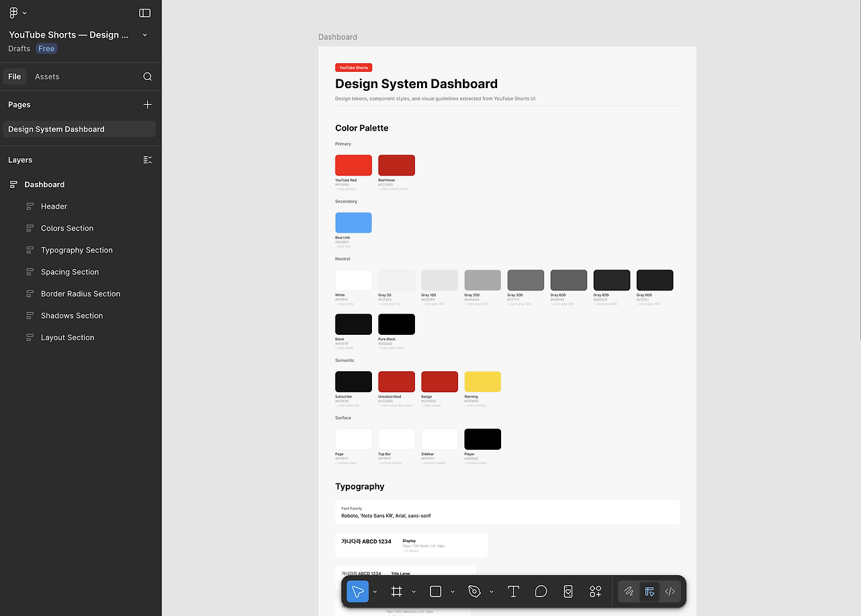This screenshot has height=616, width=861.
Task: Click the Display type sample card
Action: click(412, 545)
